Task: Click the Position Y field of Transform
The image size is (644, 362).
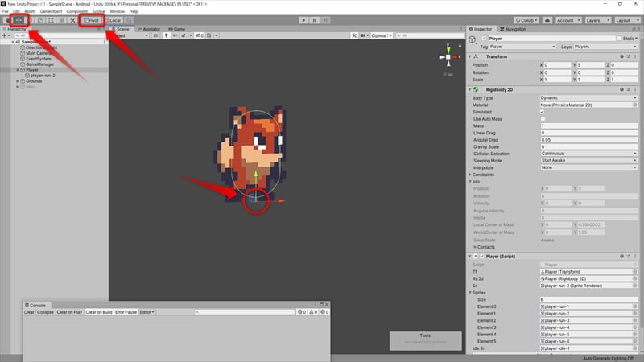Action: (x=591, y=65)
